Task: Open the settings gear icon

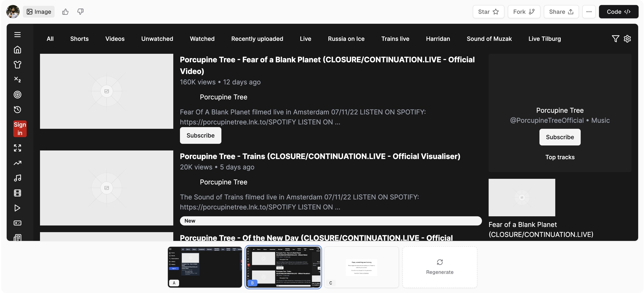Action: click(627, 39)
